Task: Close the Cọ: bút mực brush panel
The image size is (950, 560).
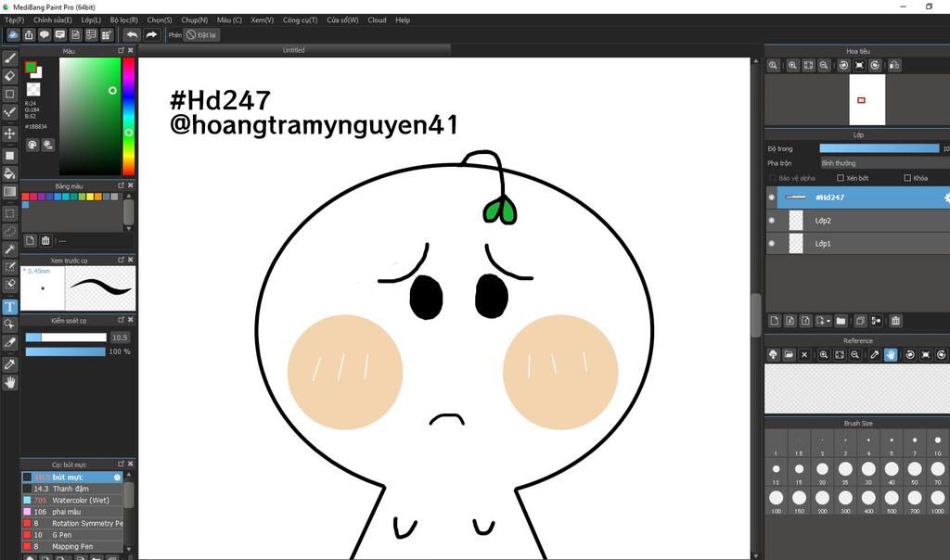Action: pyautogui.click(x=130, y=464)
